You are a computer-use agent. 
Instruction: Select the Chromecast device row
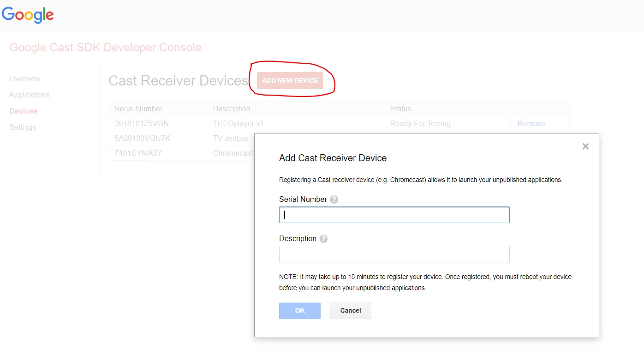[x=185, y=153]
